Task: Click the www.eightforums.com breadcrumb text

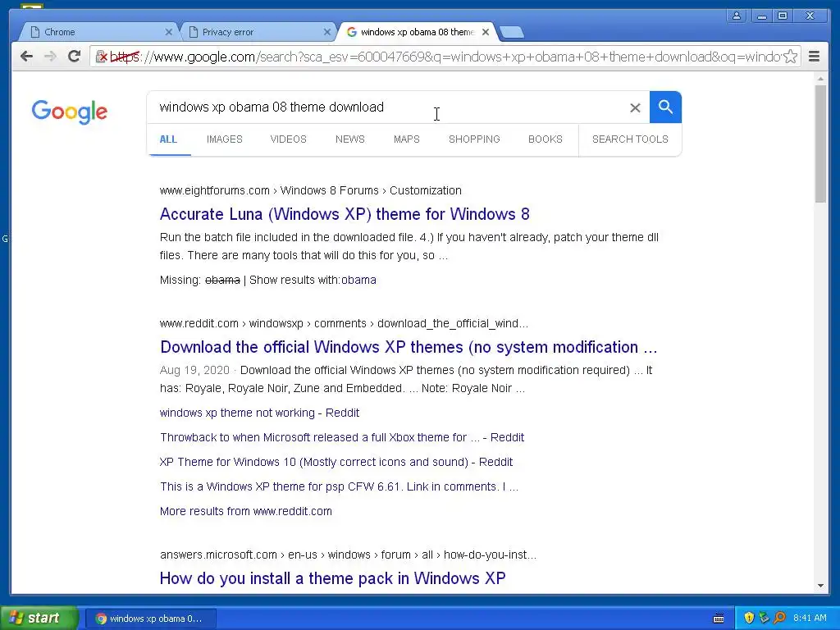Action: (311, 190)
